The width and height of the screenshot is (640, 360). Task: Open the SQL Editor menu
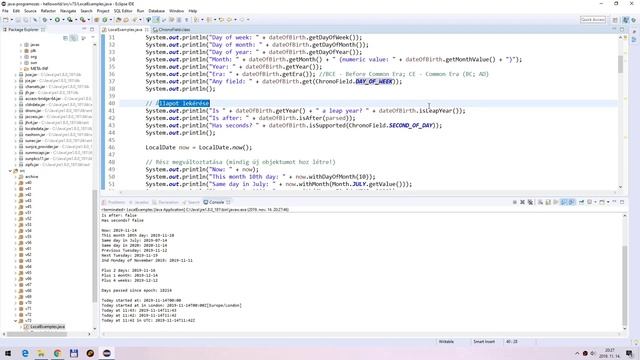123,11
